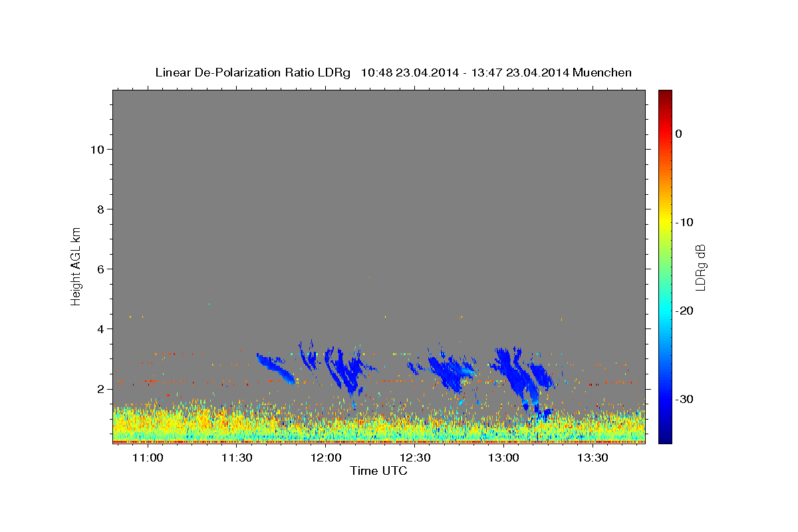This screenshot has height=532, width=798.
Task: Click the dark red top of the colorbar
Action: point(665,95)
